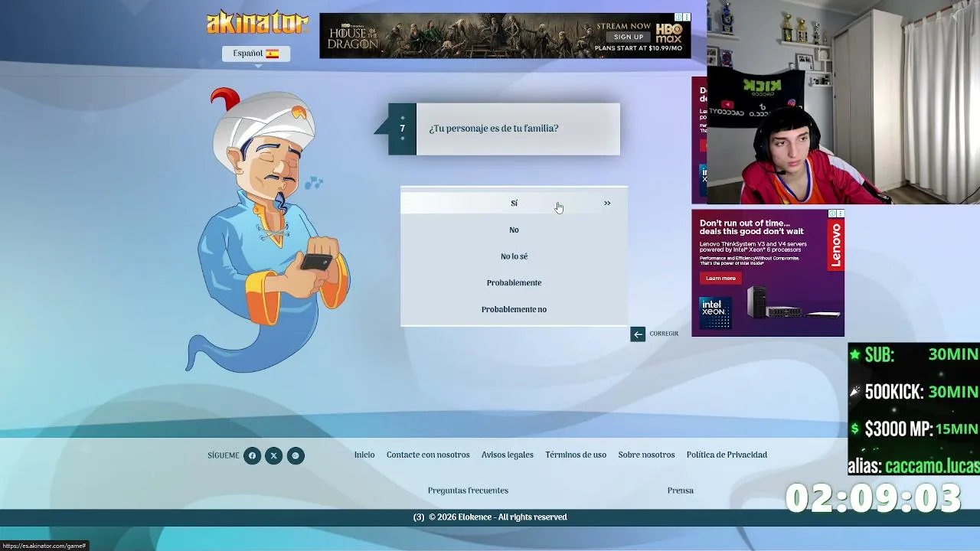Image resolution: width=980 pixels, height=551 pixels.
Task: Go to the Inicio footer link
Action: [x=364, y=455]
